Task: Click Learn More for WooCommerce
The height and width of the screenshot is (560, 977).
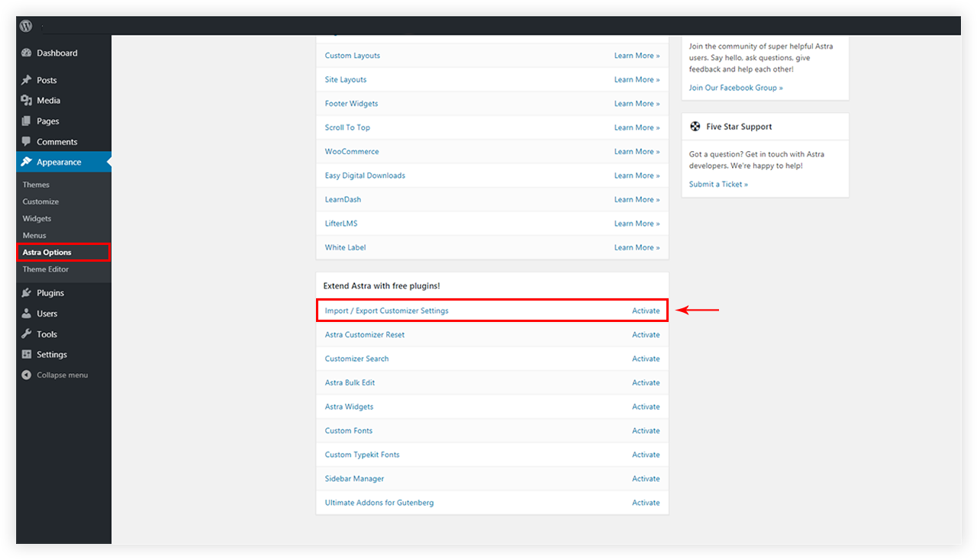Action: click(x=637, y=152)
